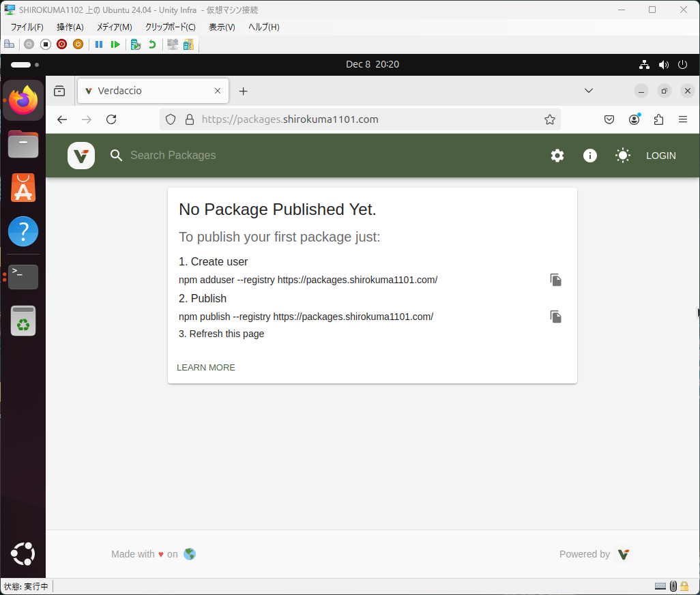Toggle dark mode with sun icon
The height and width of the screenshot is (595, 700).
622,156
